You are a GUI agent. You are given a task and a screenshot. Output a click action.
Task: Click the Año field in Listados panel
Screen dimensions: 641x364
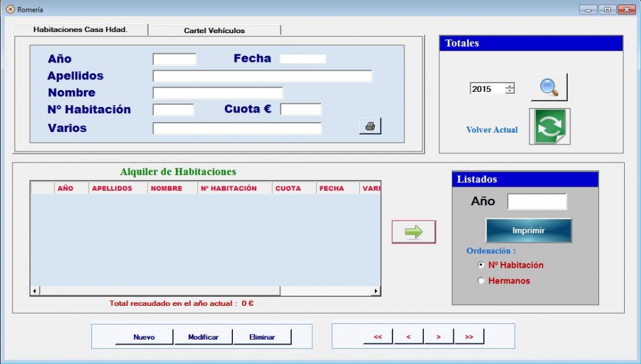(536, 201)
